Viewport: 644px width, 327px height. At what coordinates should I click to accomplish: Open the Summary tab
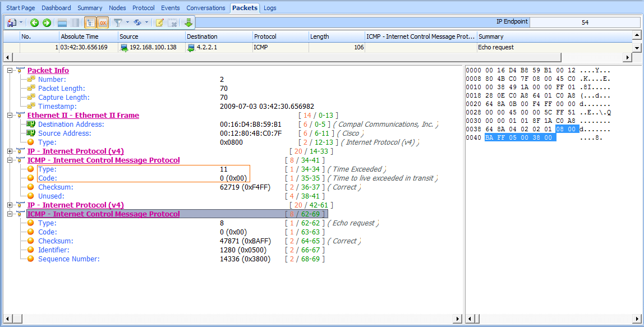[x=90, y=8]
